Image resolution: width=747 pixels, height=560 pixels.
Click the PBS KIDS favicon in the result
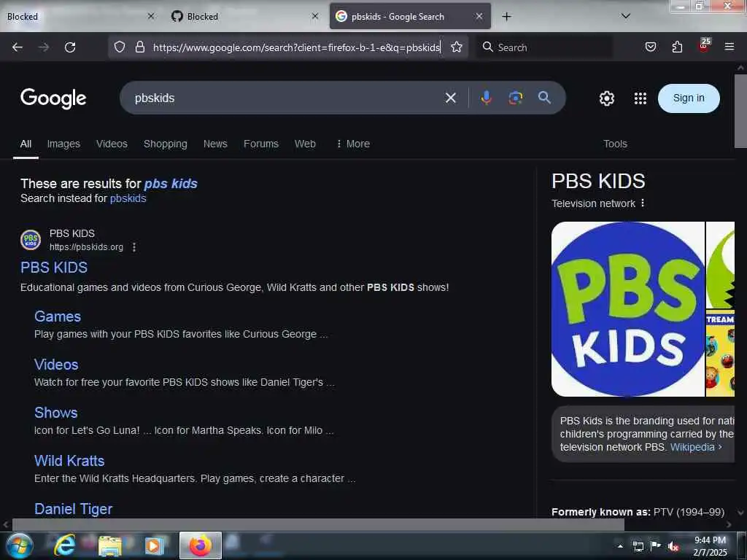tap(31, 239)
